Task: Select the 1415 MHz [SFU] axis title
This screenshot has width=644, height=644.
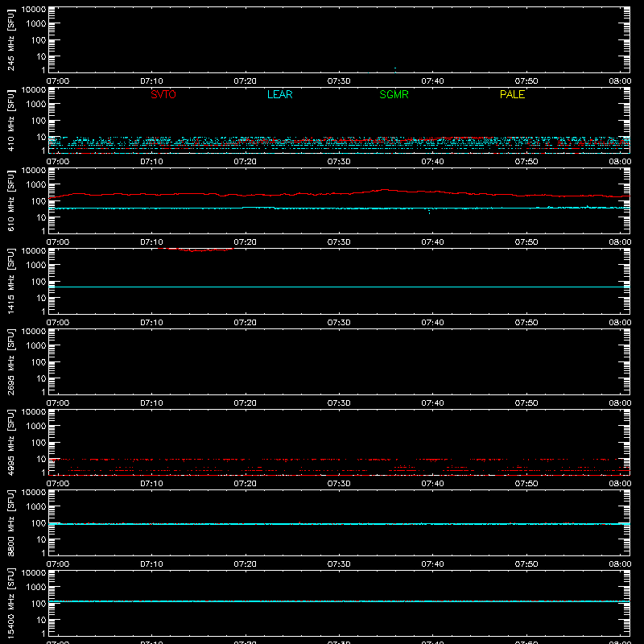Action: click(x=10, y=281)
